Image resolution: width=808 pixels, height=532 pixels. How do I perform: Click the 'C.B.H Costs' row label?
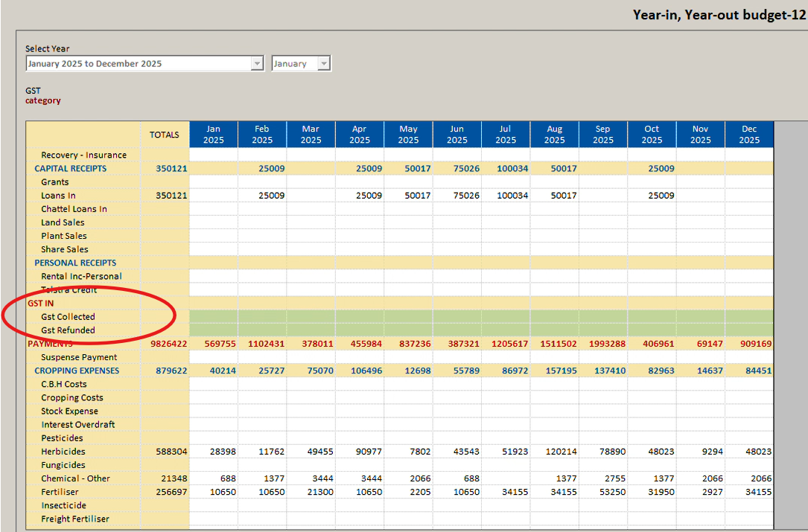tap(64, 384)
